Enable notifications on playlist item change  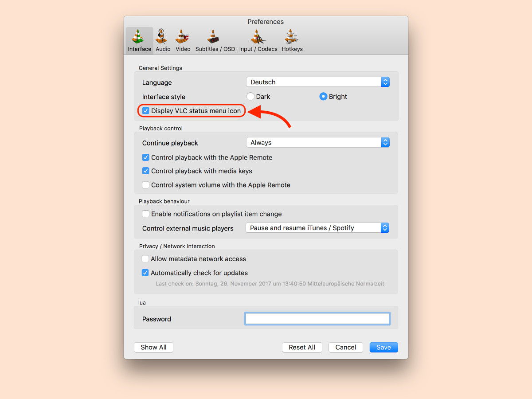click(x=146, y=214)
